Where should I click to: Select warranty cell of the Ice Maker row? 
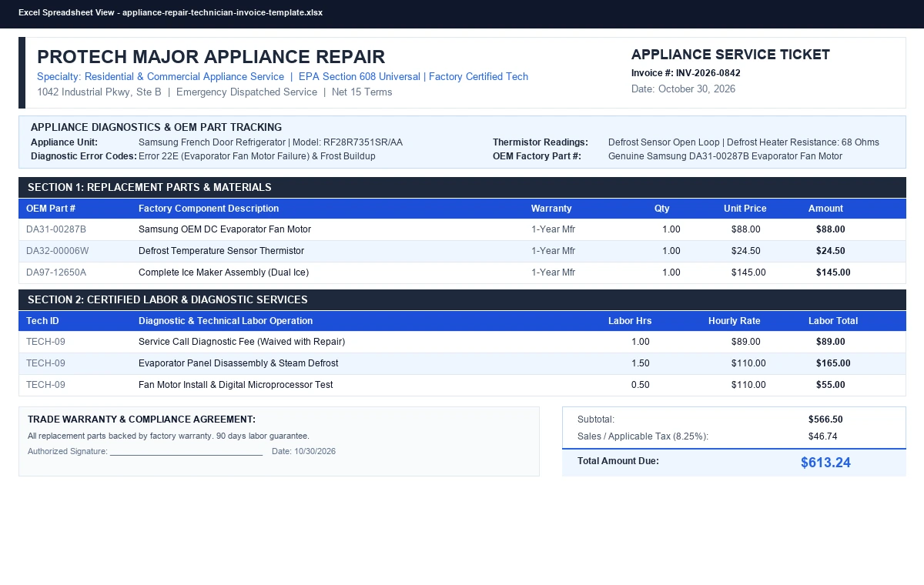pos(553,272)
